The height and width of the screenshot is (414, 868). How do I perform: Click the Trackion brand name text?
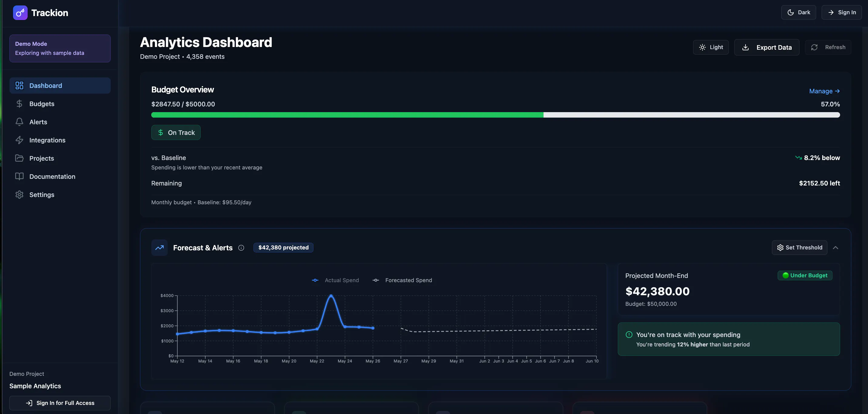tap(50, 13)
